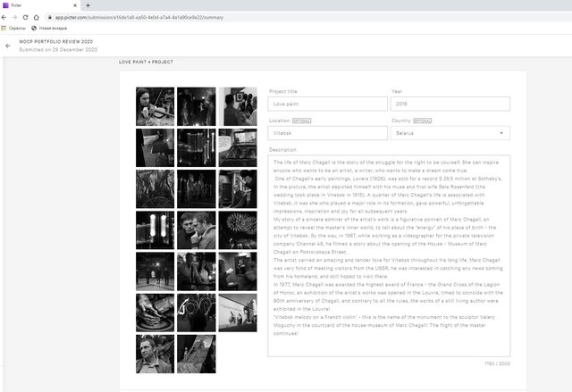Click the padlock site info icon
572x392 pixels.
(50, 17)
